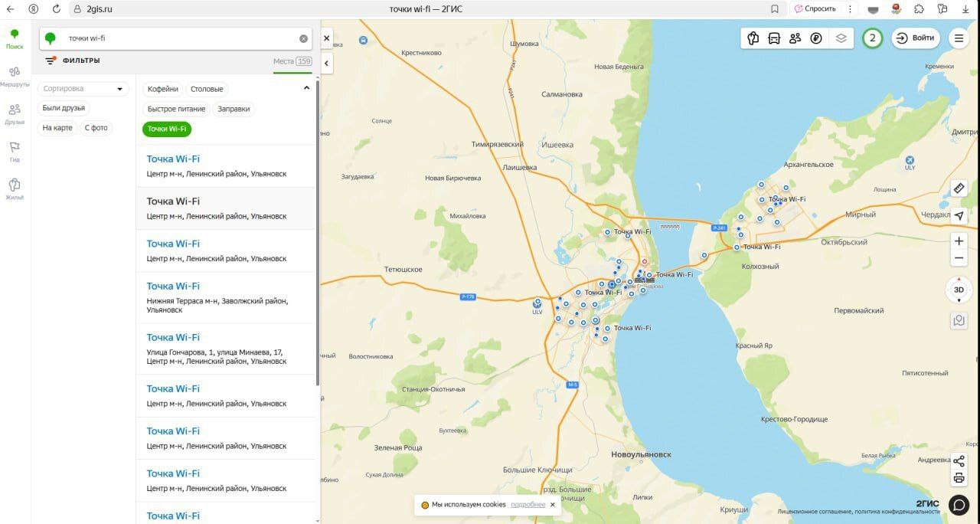Print the map
The height and width of the screenshot is (524, 980).
tap(959, 479)
